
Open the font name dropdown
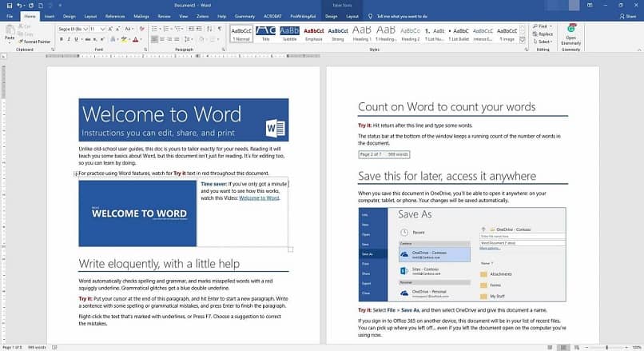[85, 28]
